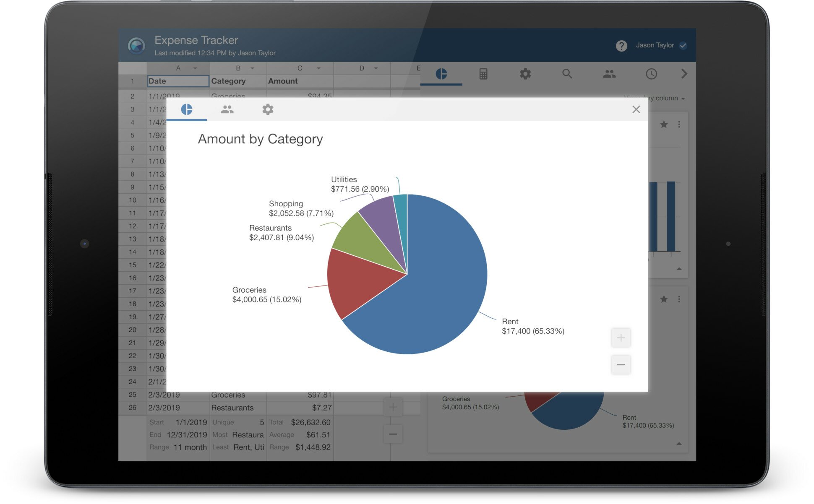Zoom out chart with minus button
The height and width of the screenshot is (504, 814).
pos(621,365)
